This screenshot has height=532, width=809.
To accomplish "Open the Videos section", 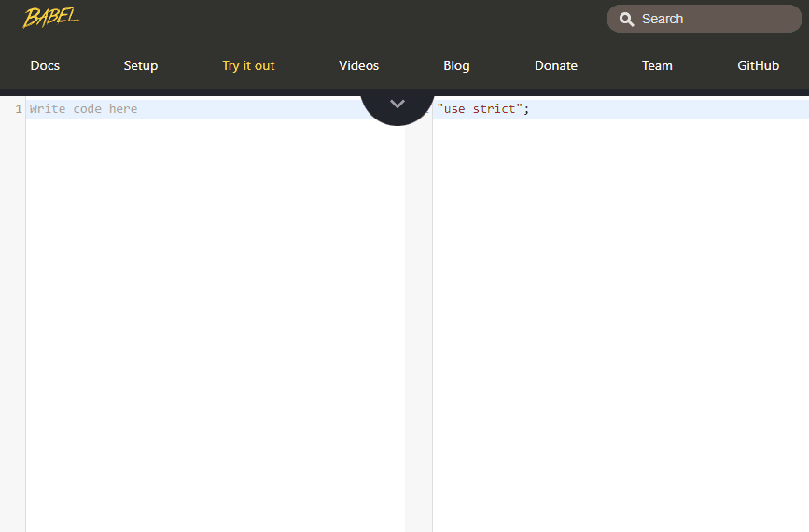I will (x=358, y=65).
